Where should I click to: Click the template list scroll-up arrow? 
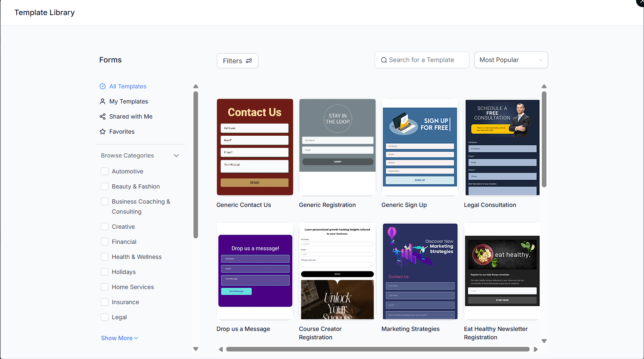pyautogui.click(x=544, y=87)
